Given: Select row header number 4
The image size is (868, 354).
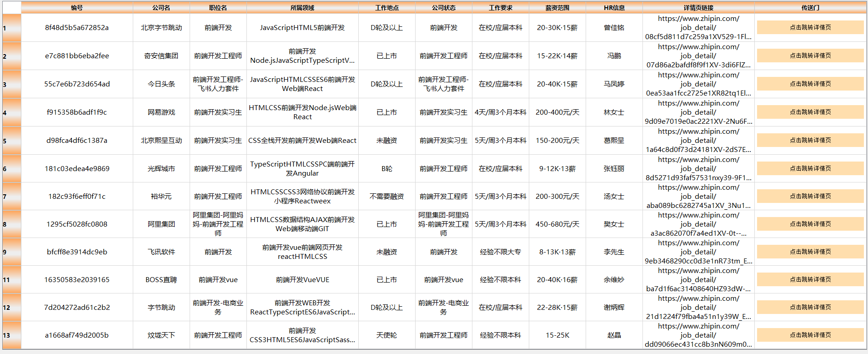Looking at the screenshot, I should point(11,112).
